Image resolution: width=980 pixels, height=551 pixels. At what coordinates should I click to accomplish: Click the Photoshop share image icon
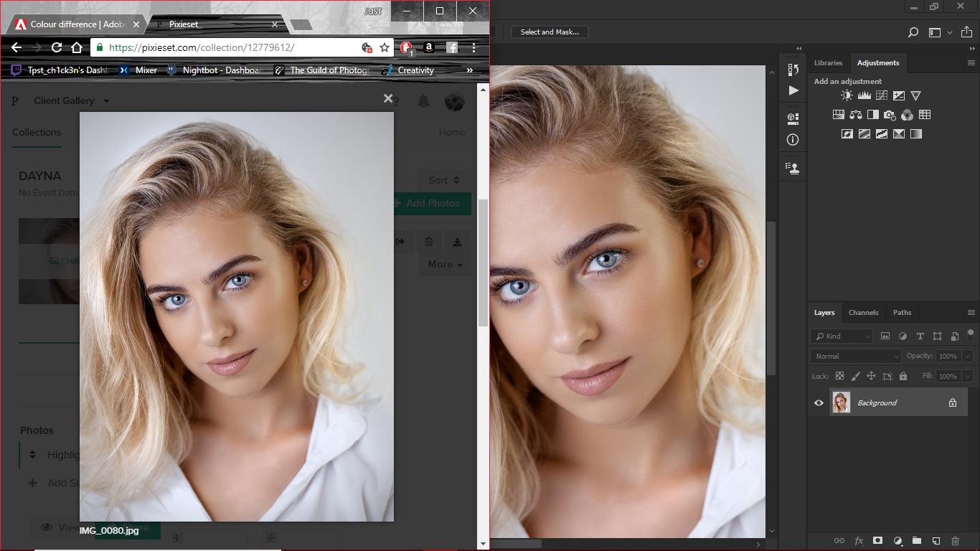966,32
